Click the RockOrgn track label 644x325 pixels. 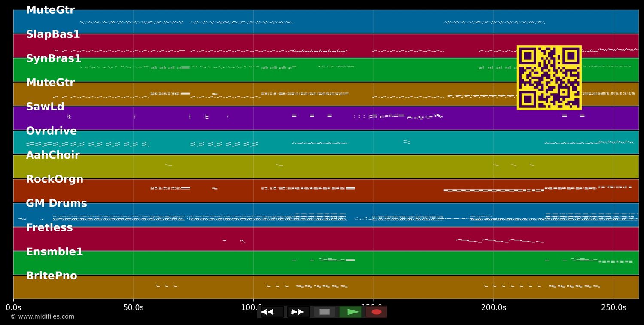(x=55, y=179)
